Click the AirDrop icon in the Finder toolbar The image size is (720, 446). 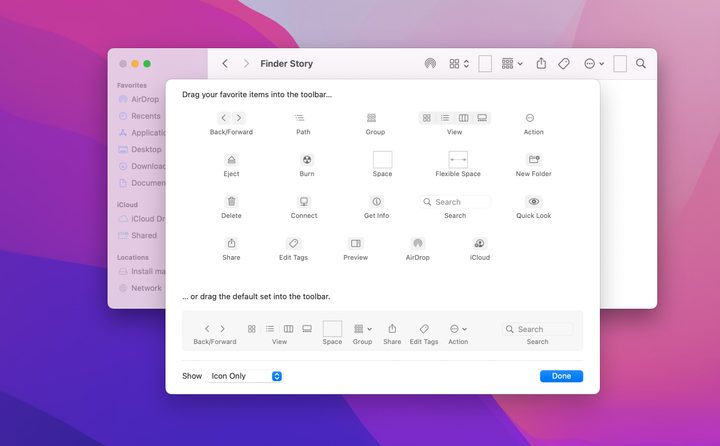coord(430,63)
